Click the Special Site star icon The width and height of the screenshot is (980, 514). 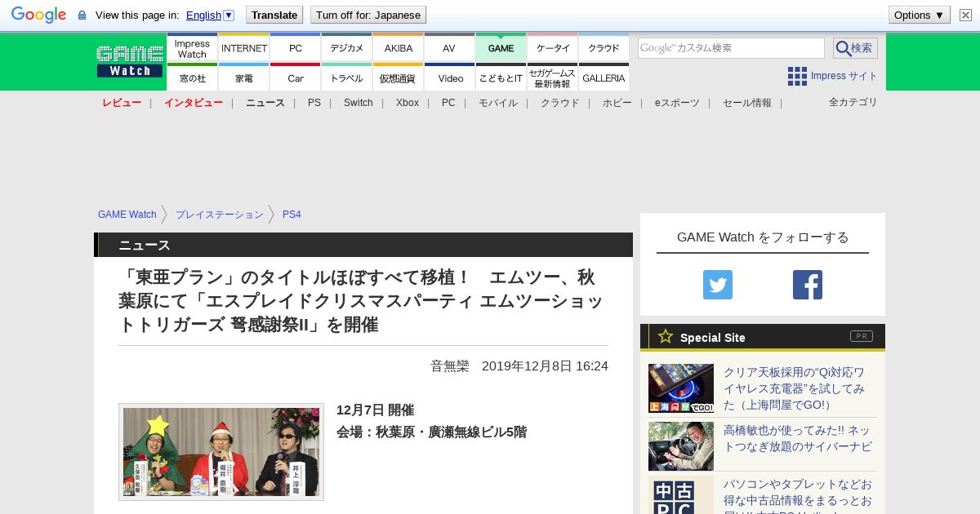point(666,336)
